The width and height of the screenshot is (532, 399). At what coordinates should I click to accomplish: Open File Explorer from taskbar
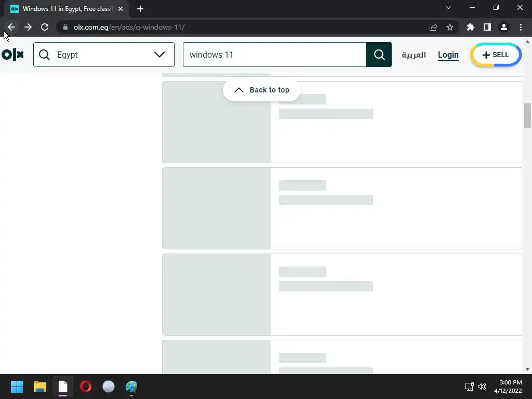(39, 387)
